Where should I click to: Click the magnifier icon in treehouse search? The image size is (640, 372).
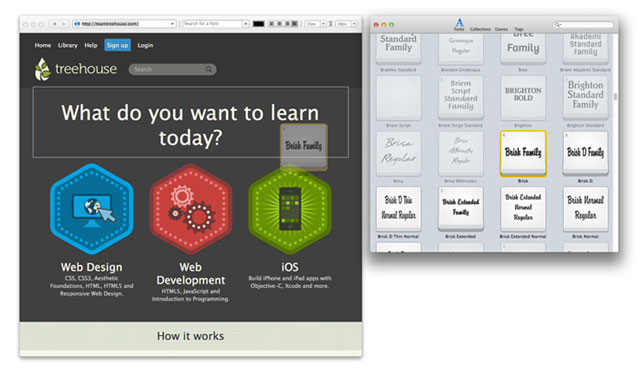(209, 69)
